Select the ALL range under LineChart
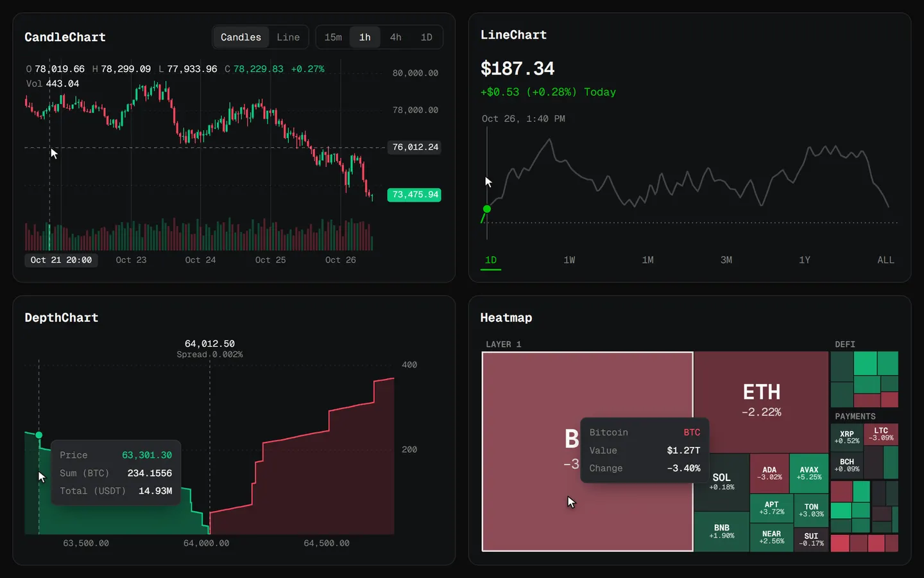The width and height of the screenshot is (924, 578). point(886,260)
